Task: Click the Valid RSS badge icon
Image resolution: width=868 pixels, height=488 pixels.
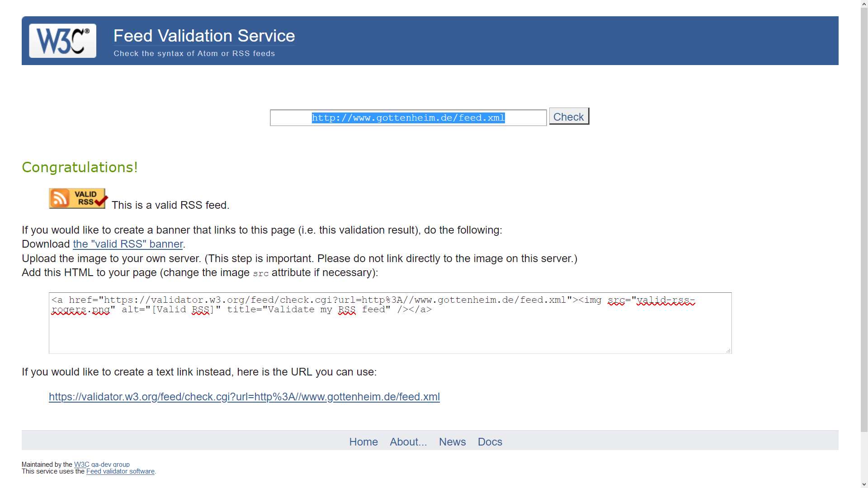Action: (x=78, y=198)
